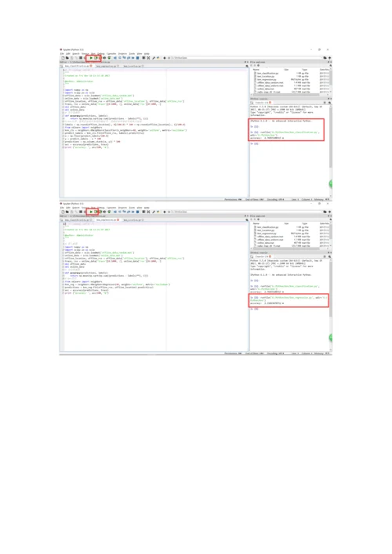This screenshot has height=554, width=392.
Task: Click Open file icon in lower Spyder toolbar
Action: [x=67, y=212]
